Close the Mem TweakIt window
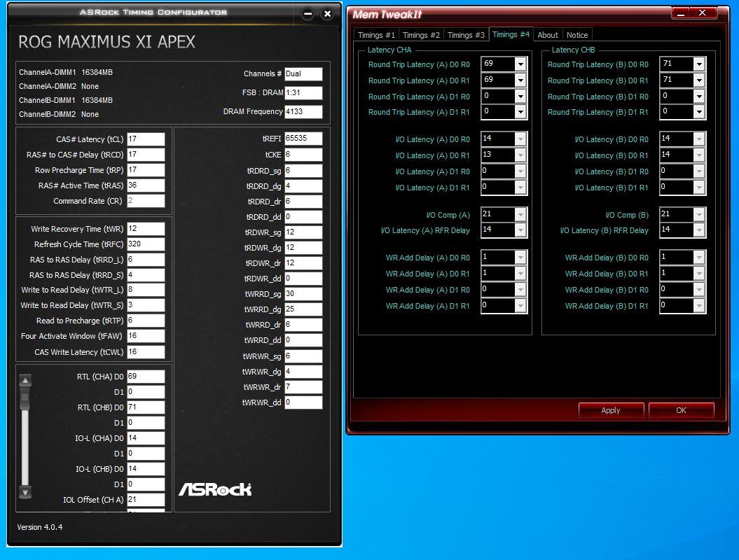739x560 pixels. coord(703,13)
